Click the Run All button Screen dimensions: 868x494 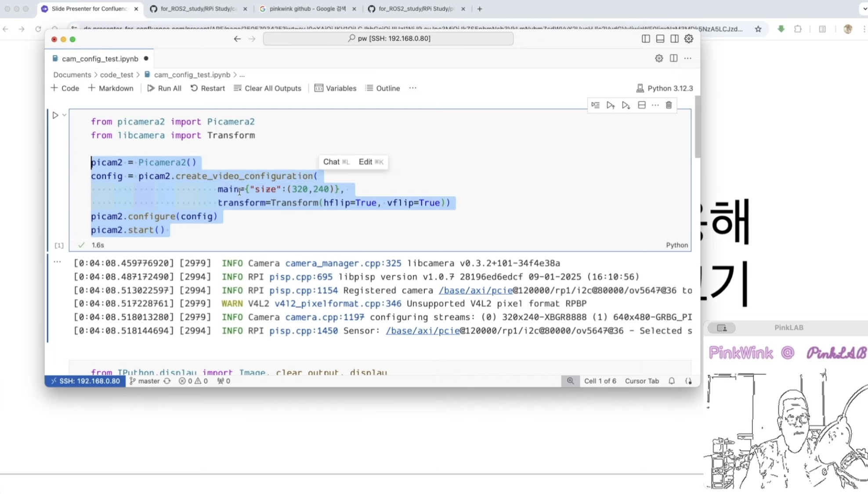(164, 88)
